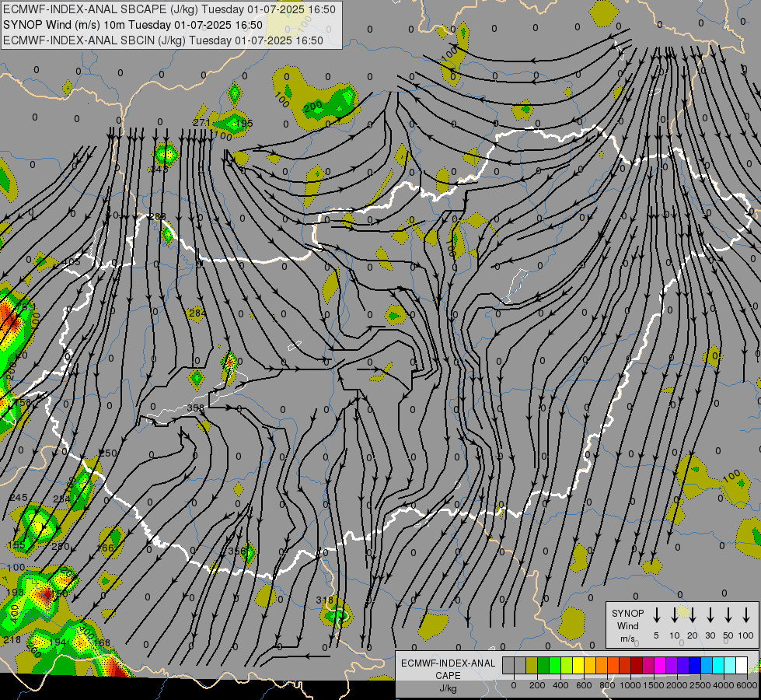Click the 356 value on the map
Image resolution: width=761 pixels, height=700 pixels.
click(x=237, y=551)
